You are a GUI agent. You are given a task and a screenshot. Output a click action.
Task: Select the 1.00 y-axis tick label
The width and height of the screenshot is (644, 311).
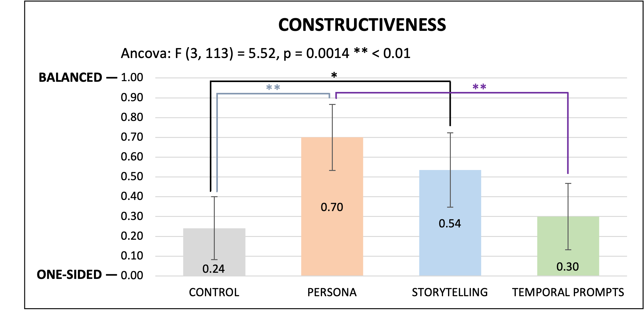click(x=132, y=77)
